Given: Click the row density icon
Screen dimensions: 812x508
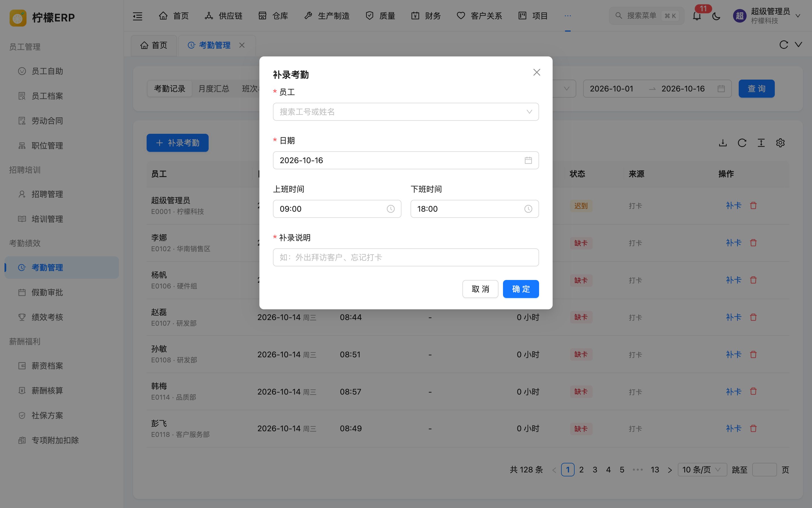Looking at the screenshot, I should tap(761, 143).
